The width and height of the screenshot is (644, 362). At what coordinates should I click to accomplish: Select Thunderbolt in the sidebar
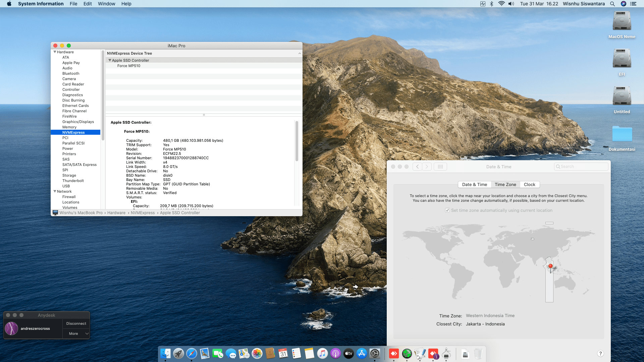73,181
